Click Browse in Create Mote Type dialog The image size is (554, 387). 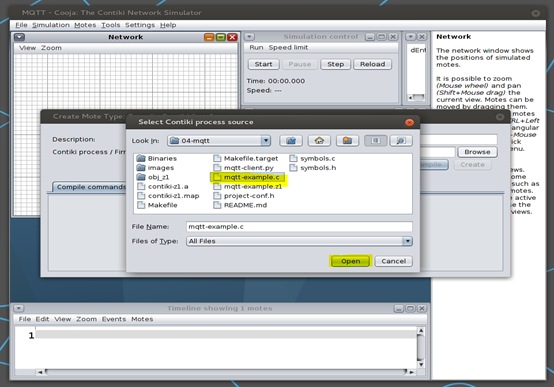point(477,152)
